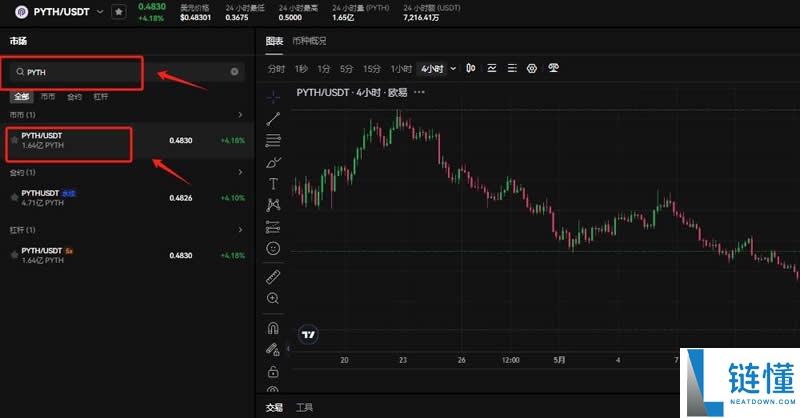Image resolution: width=800 pixels, height=418 pixels.
Task: Toggle lock all drawings icon
Action: pos(273,371)
